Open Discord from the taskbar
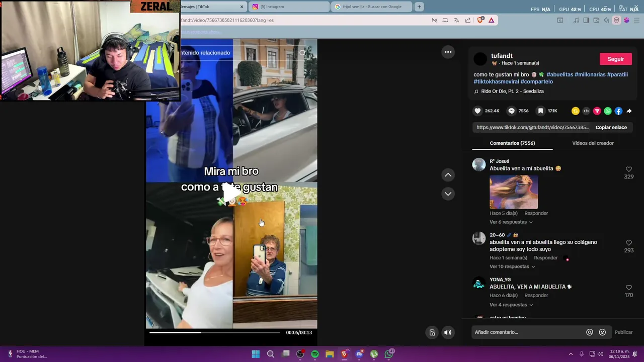This screenshot has height=362, width=644. (x=359, y=354)
